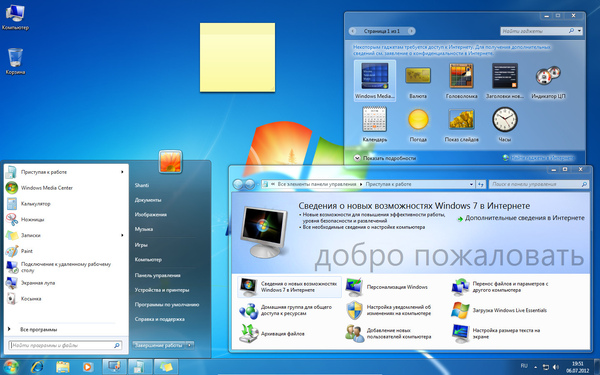Select the Корзина recycle bin desktop icon
This screenshot has width=600, height=375.
tap(15, 61)
